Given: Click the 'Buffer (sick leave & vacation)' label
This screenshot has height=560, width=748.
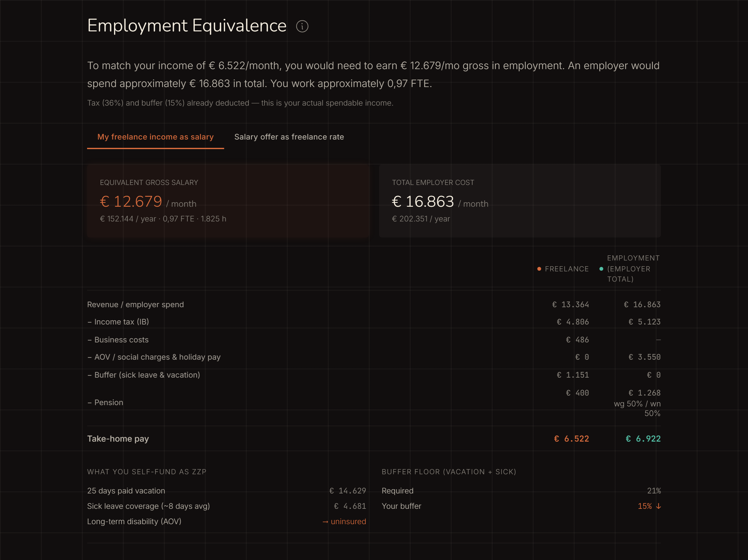Looking at the screenshot, I should point(147,375).
